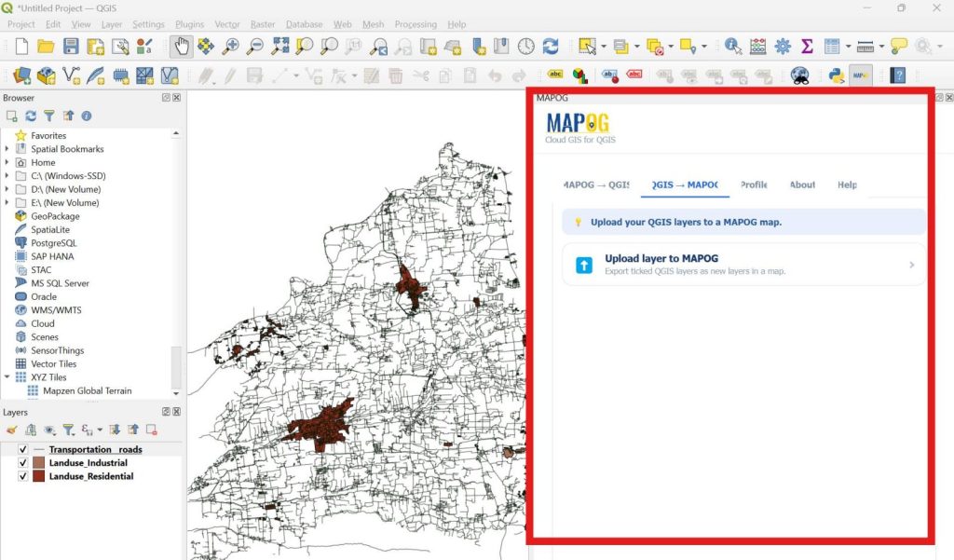954x560 pixels.
Task: Click the Zoom Last icon
Action: [x=379, y=47]
